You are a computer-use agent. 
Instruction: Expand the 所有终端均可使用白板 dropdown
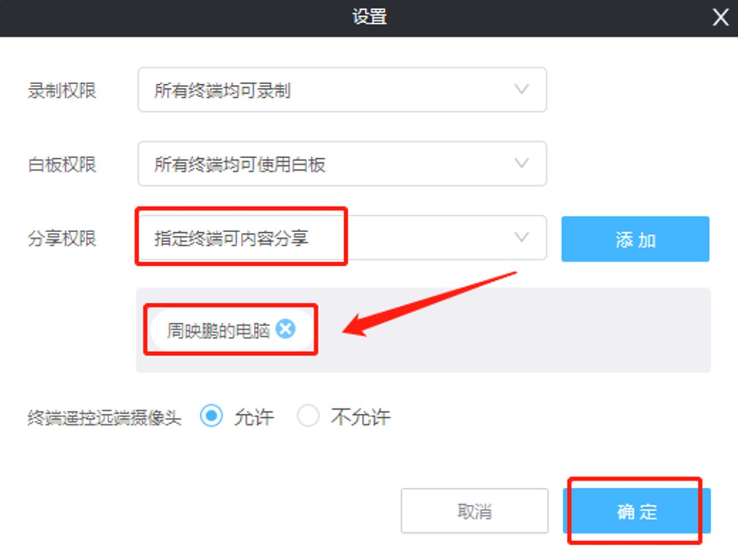coord(342,164)
